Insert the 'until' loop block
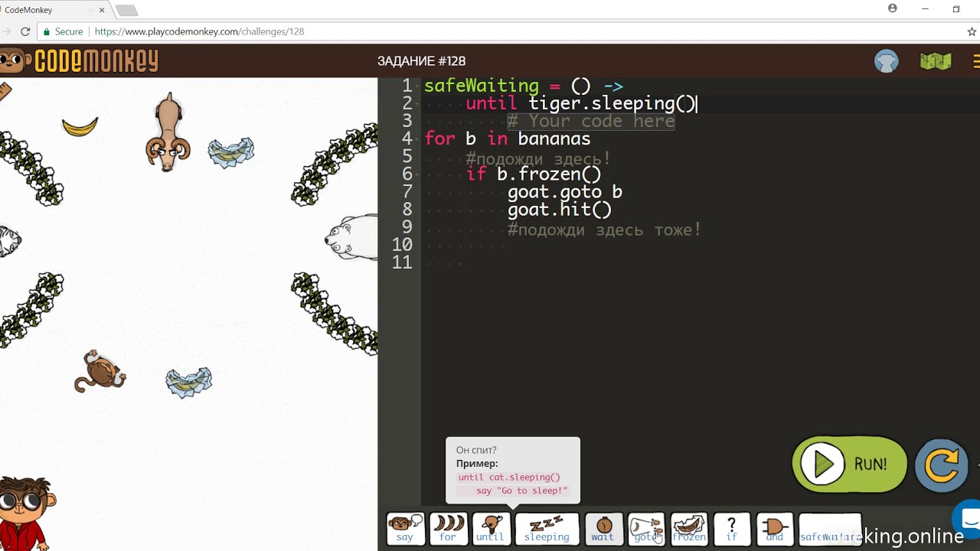 pos(491,529)
